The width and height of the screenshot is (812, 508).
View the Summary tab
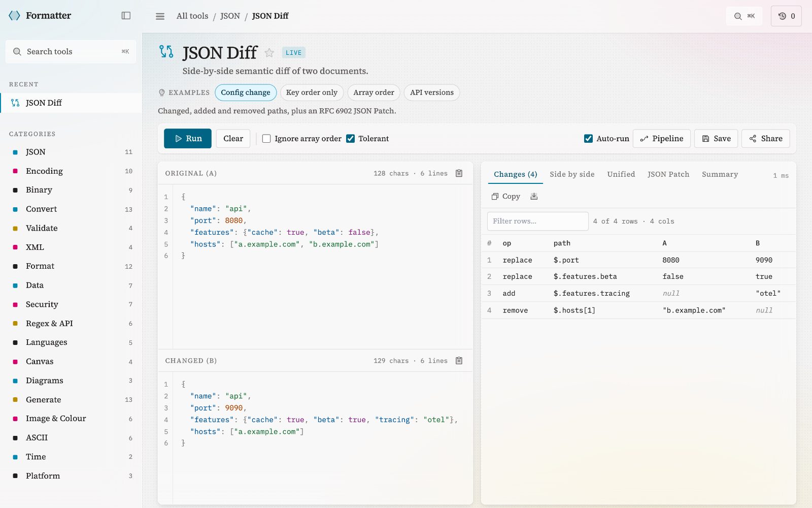click(x=720, y=174)
